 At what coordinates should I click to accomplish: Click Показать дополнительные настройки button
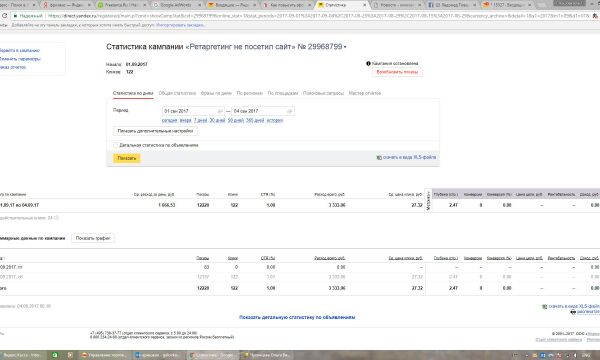(155, 131)
